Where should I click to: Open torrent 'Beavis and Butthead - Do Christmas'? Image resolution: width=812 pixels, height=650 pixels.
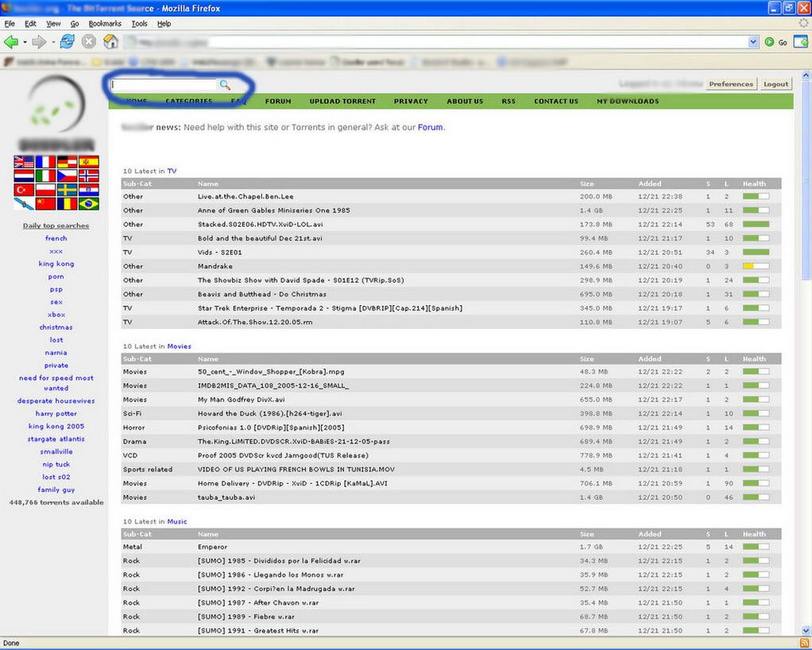[262, 294]
